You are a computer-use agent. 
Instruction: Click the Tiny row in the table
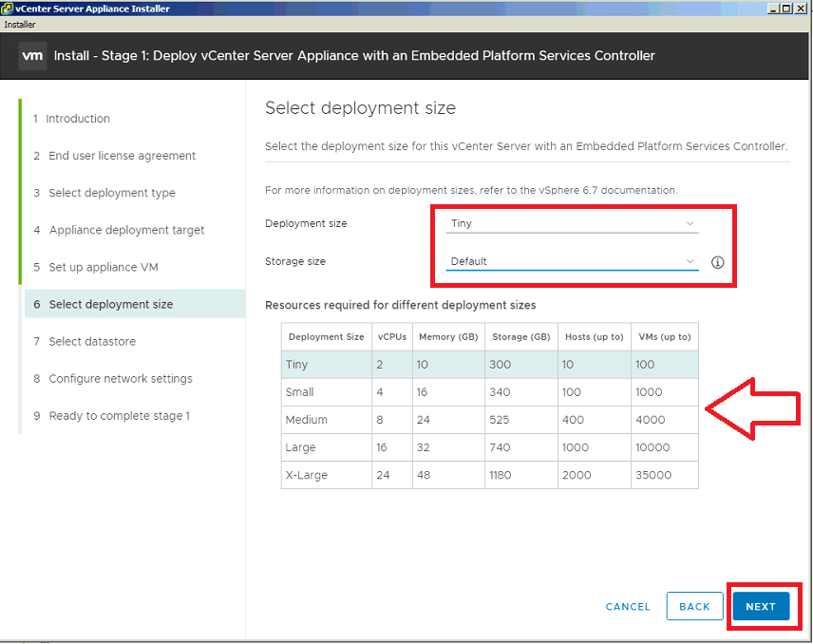click(489, 365)
